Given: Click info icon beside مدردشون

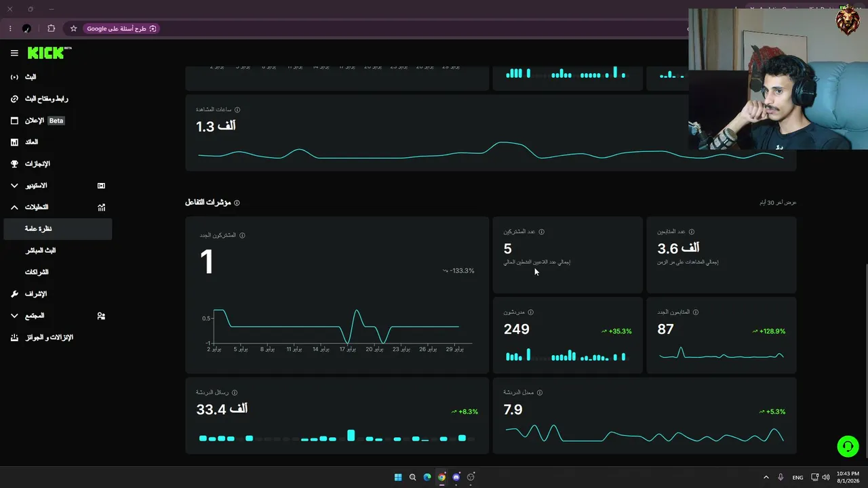Looking at the screenshot, I should click(x=530, y=312).
